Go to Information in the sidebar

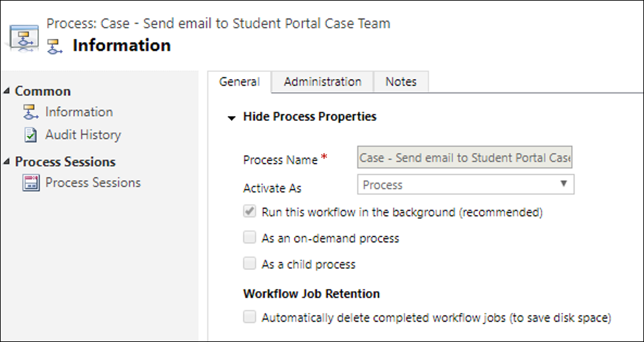(x=79, y=112)
